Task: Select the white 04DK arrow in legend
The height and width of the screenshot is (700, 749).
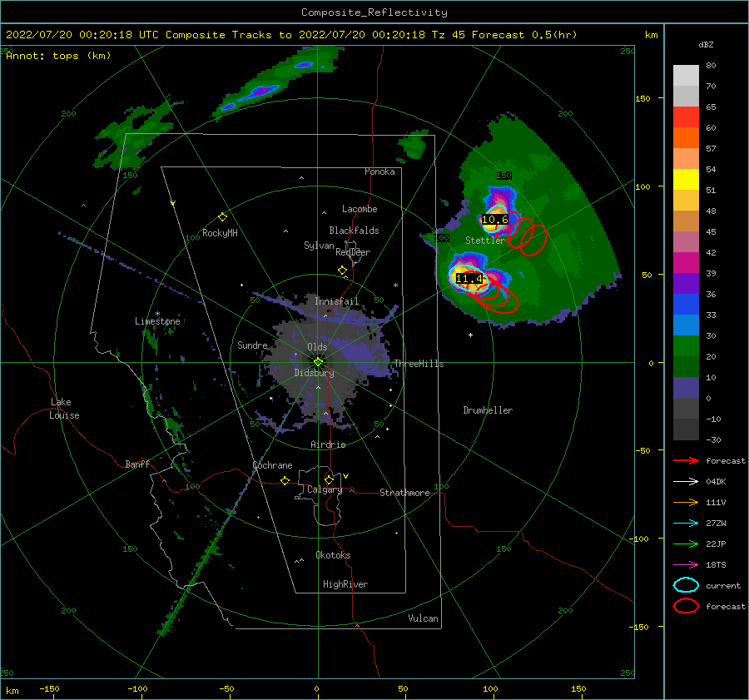Action: pyautogui.click(x=686, y=482)
